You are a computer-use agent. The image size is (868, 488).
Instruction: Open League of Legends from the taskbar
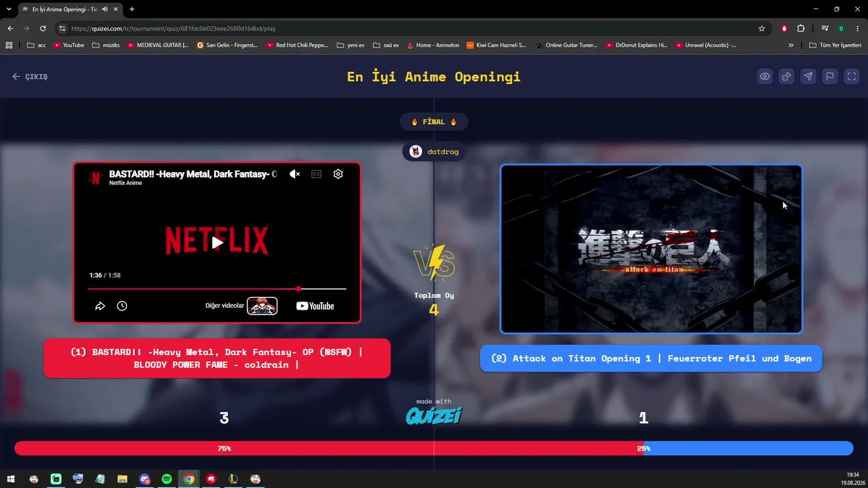click(x=233, y=479)
